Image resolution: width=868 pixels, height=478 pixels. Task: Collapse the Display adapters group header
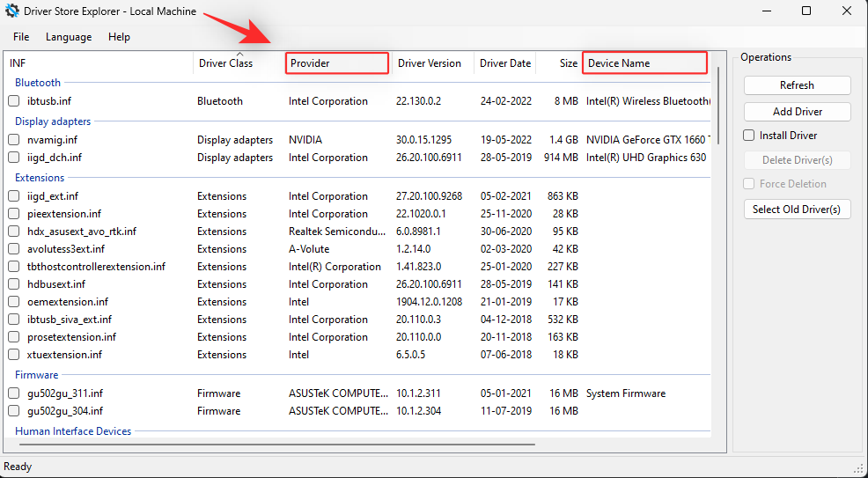point(53,121)
